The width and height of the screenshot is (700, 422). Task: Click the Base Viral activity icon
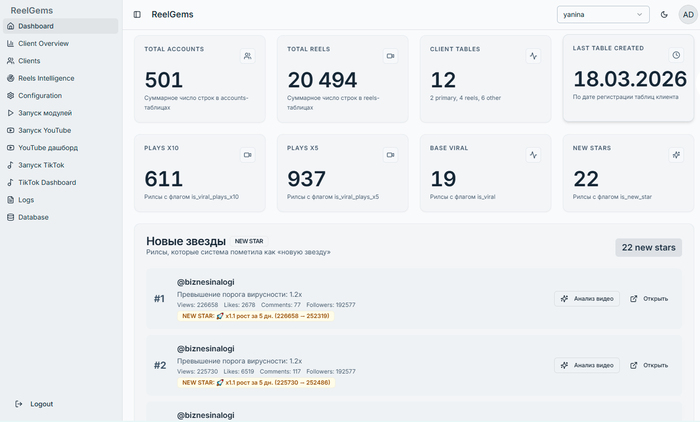[533, 155]
